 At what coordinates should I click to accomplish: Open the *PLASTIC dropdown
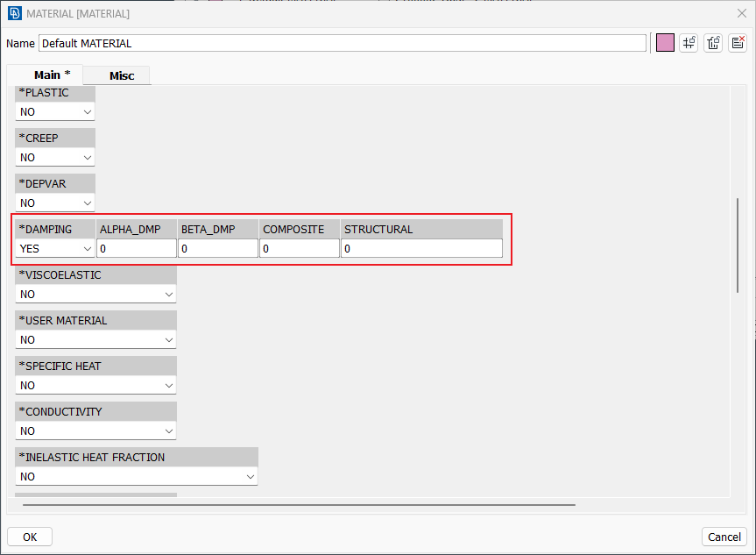[x=55, y=112]
